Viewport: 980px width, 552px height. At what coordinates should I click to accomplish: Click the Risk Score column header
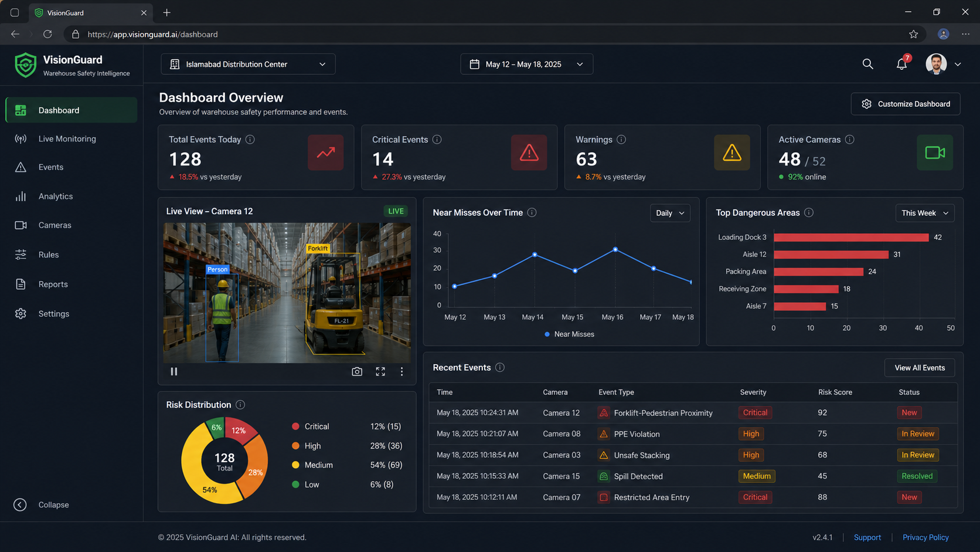coord(835,392)
